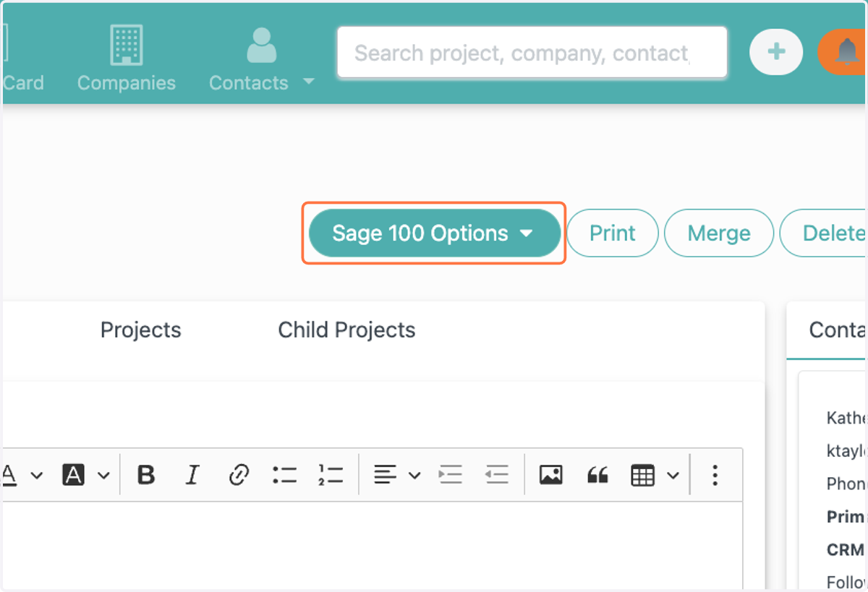
Task: Click the Merge button
Action: [719, 233]
